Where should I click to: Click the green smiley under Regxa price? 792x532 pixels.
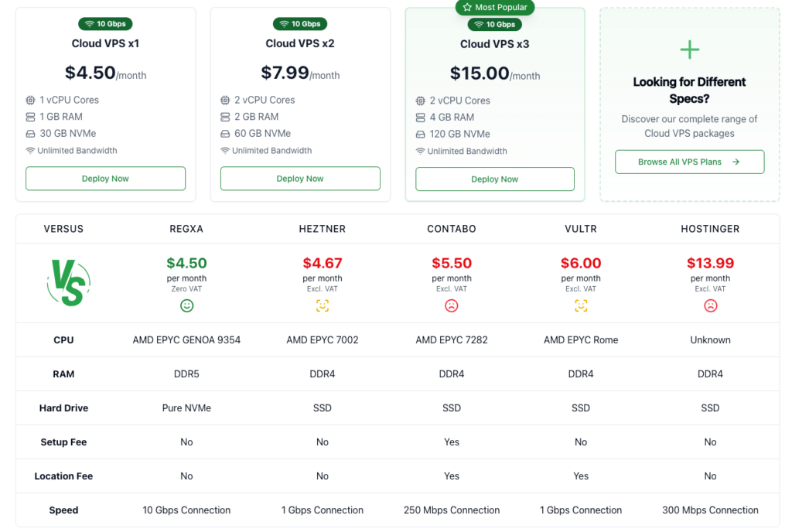pyautogui.click(x=187, y=306)
